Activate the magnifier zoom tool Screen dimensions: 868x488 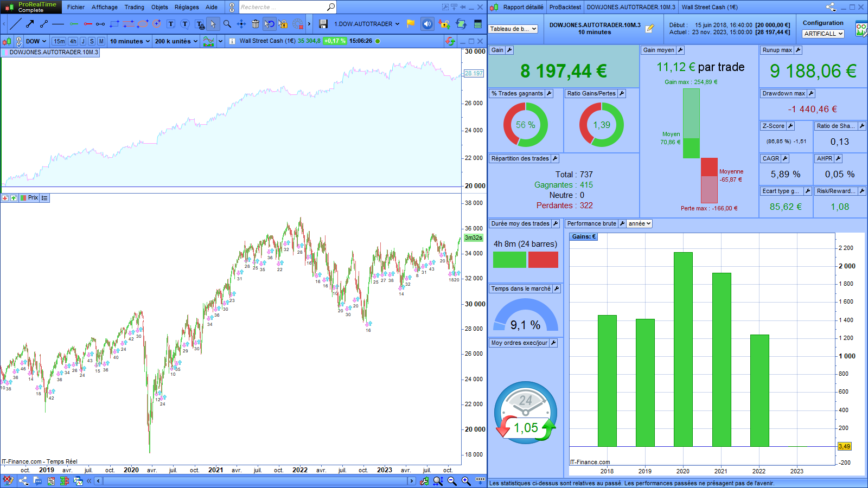click(x=227, y=24)
